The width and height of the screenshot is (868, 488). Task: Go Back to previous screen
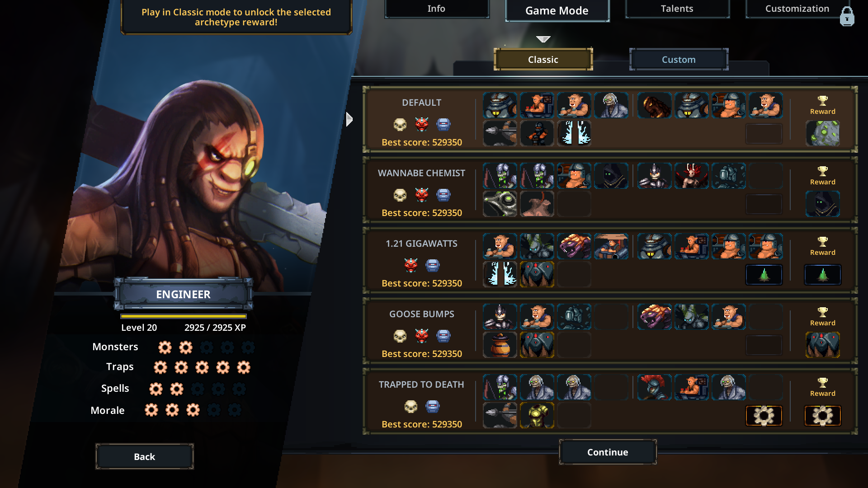(144, 456)
